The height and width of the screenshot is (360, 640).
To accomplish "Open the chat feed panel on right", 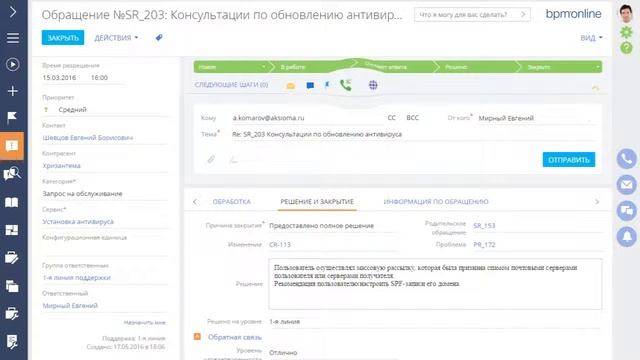I will (x=627, y=211).
